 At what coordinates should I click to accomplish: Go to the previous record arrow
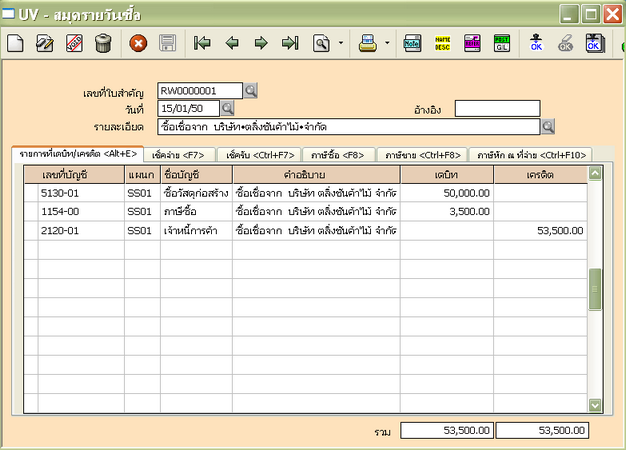232,43
